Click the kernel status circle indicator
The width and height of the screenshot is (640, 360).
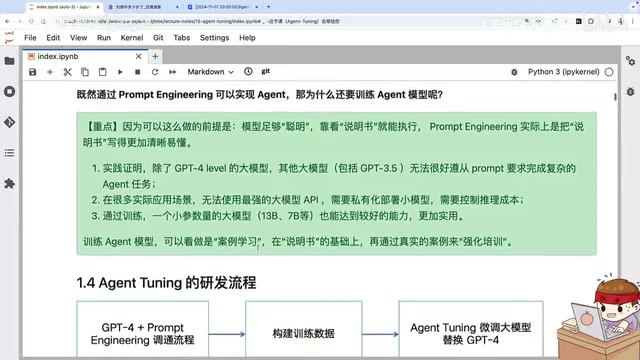609,72
